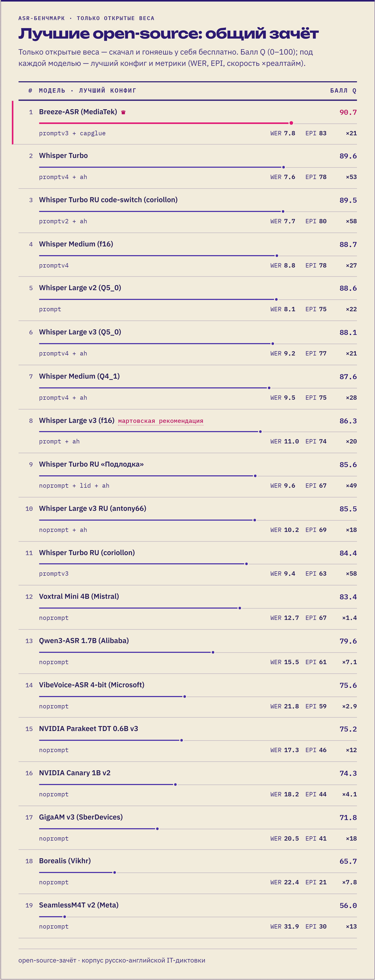Select the Whisper Large v3 (f16) model name
This screenshot has height=980, width=375.
point(77,420)
